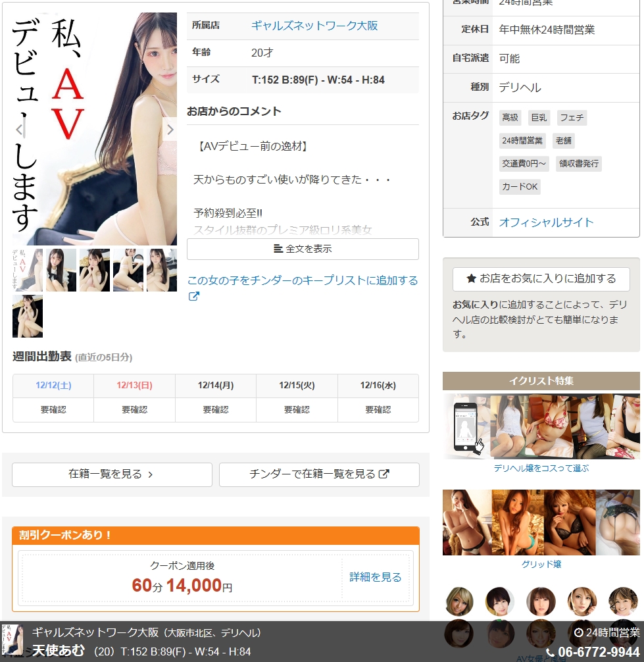Click 12/13(日) schedule column header

point(134,386)
